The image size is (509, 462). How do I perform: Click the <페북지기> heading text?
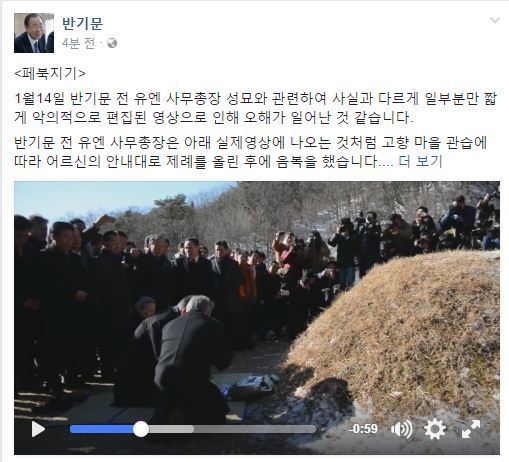point(50,73)
